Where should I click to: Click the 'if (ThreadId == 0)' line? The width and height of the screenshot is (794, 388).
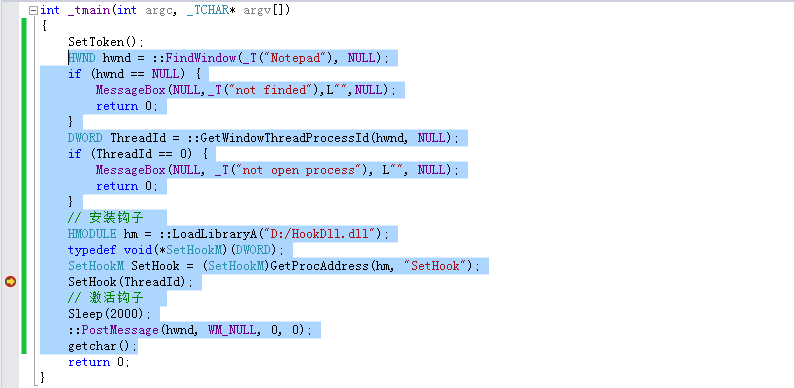(138, 154)
